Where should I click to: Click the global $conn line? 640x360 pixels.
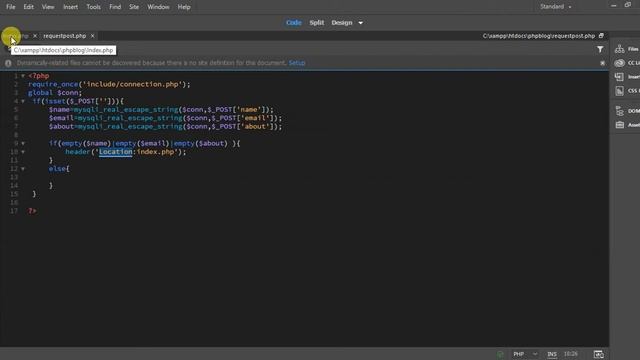(x=55, y=93)
